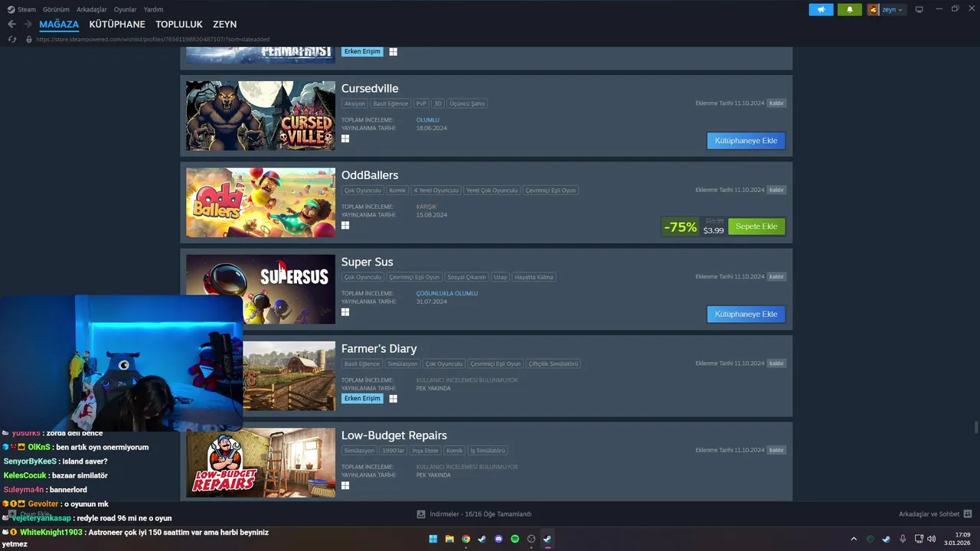Open File Explorer from the taskbar

[x=449, y=539]
